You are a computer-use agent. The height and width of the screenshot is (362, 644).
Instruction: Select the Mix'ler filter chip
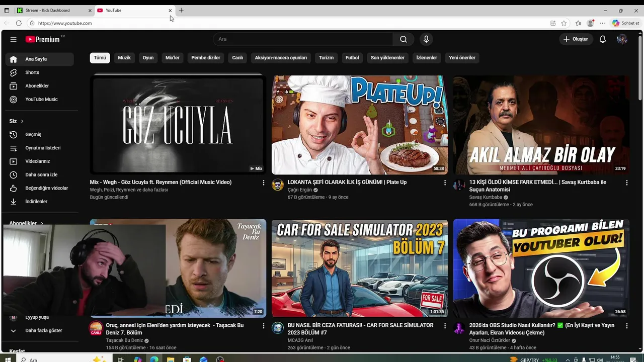point(173,58)
